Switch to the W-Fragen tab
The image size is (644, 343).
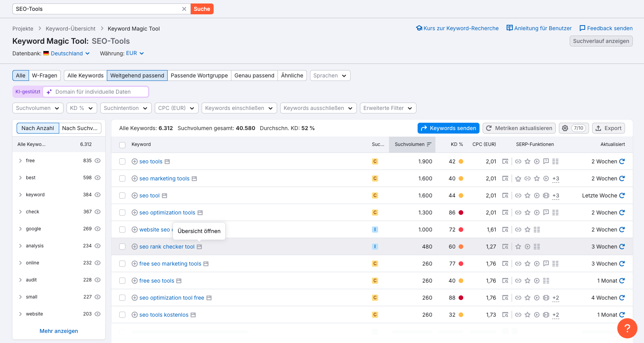coord(45,75)
